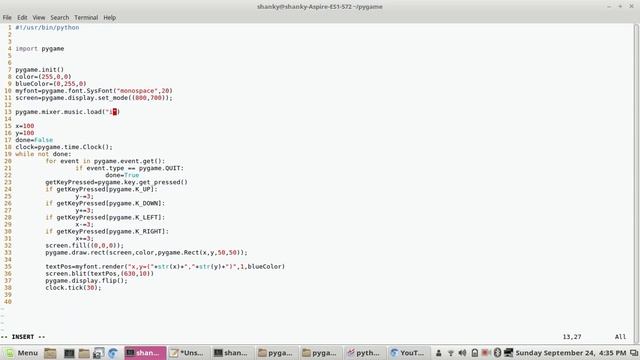640x360 pixels.
Task: Open the Search menu
Action: (x=60, y=18)
